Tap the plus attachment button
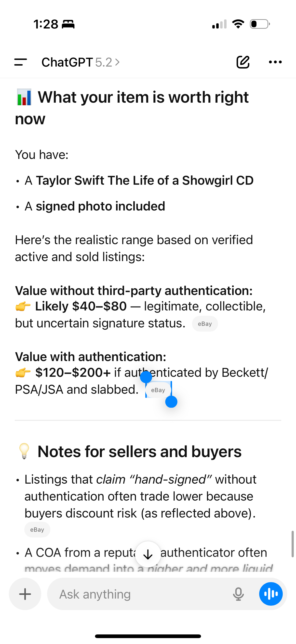Image resolution: width=296 pixels, height=644 pixels. 25,594
